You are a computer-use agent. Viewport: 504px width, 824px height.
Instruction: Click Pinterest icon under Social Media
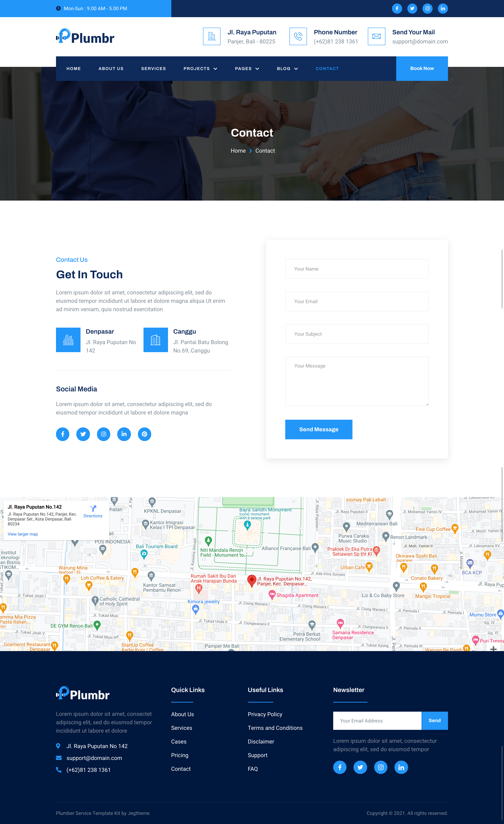[145, 434]
